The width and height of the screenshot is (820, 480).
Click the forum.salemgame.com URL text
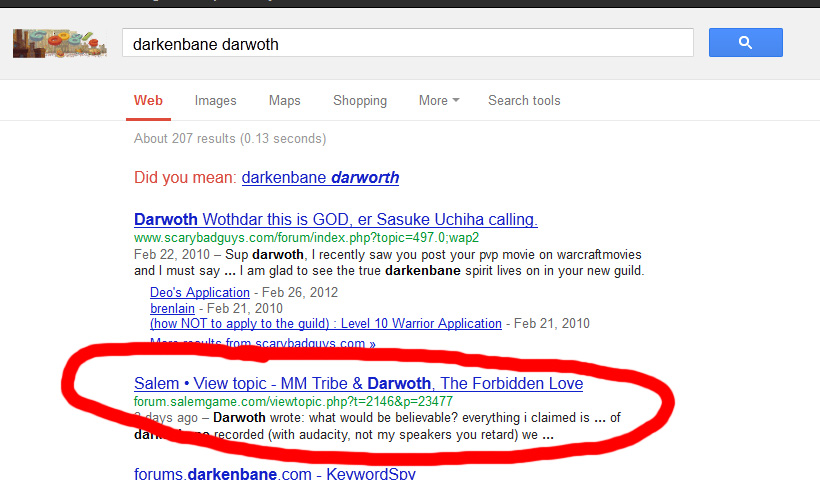[x=293, y=402]
